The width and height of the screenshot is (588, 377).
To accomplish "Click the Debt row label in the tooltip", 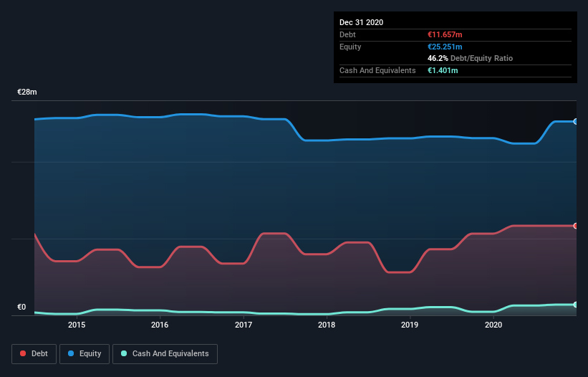I will click(347, 34).
